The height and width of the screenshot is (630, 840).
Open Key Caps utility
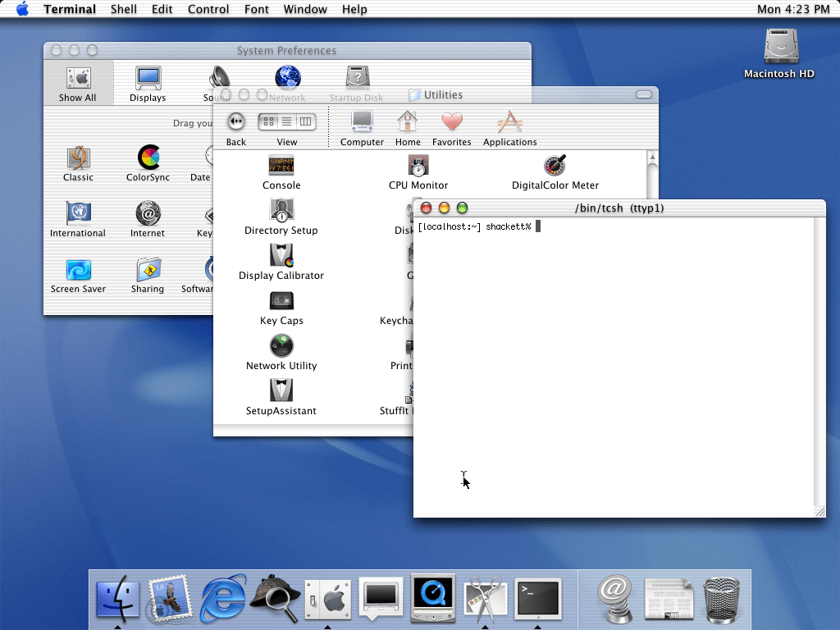[281, 301]
